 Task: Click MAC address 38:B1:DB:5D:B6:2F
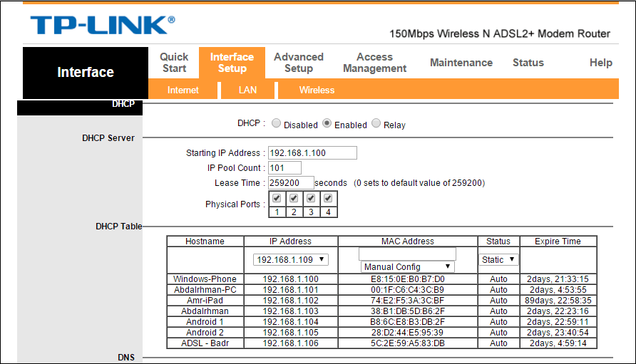pos(408,311)
